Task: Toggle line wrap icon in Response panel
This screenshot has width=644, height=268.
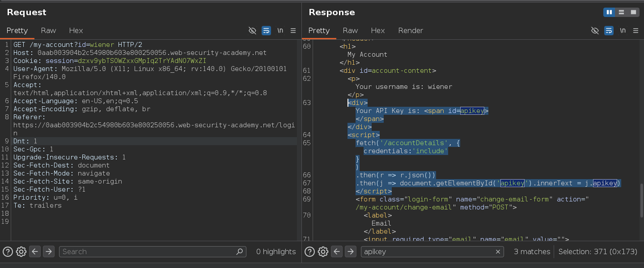Action: pos(609,30)
